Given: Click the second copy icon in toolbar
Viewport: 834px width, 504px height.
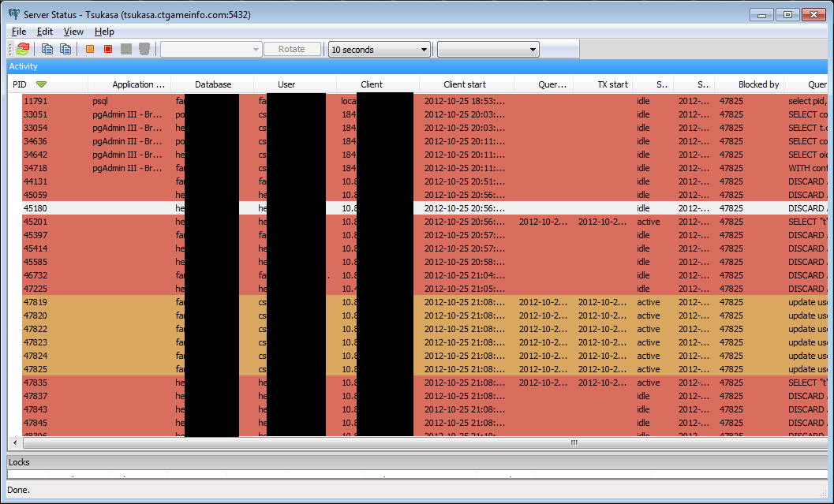Looking at the screenshot, I should tap(65, 49).
